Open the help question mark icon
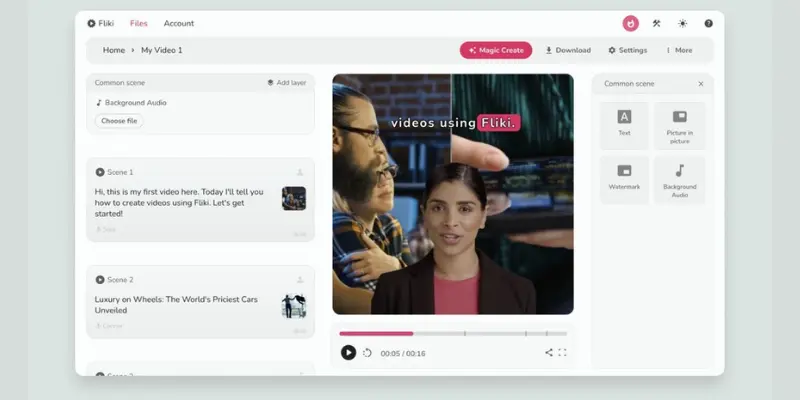 tap(709, 23)
